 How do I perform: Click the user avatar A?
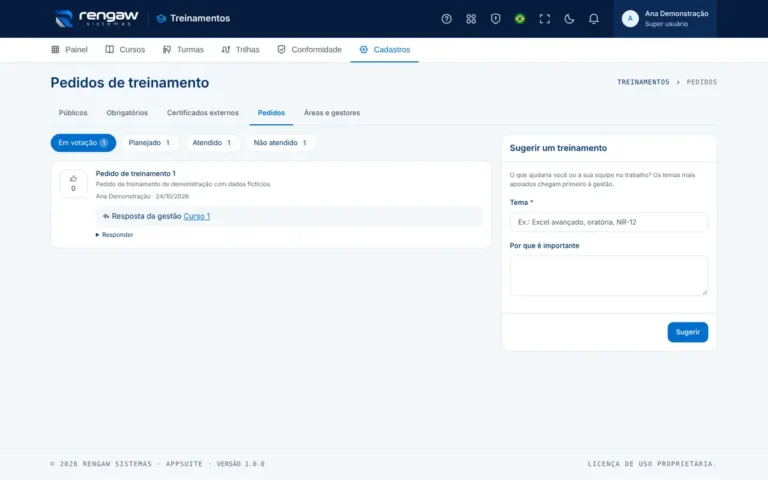630,19
